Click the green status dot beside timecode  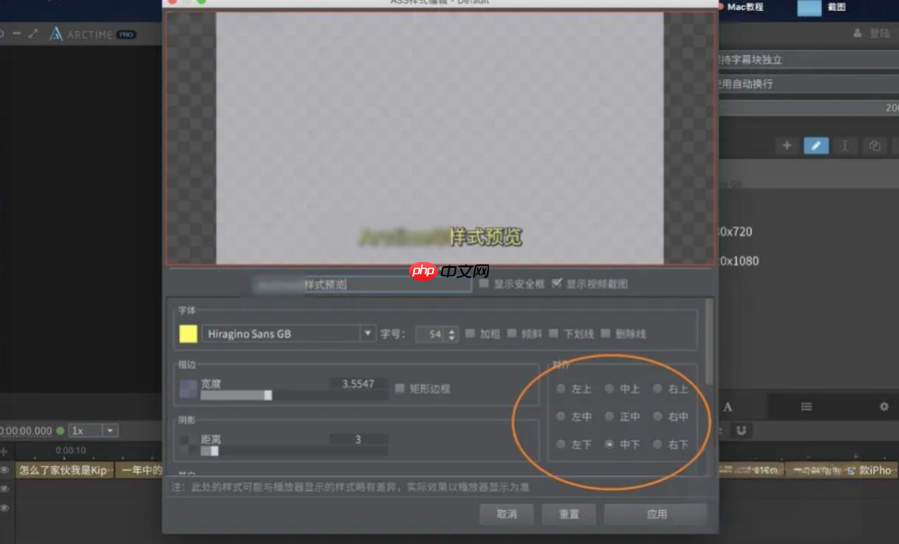point(60,430)
